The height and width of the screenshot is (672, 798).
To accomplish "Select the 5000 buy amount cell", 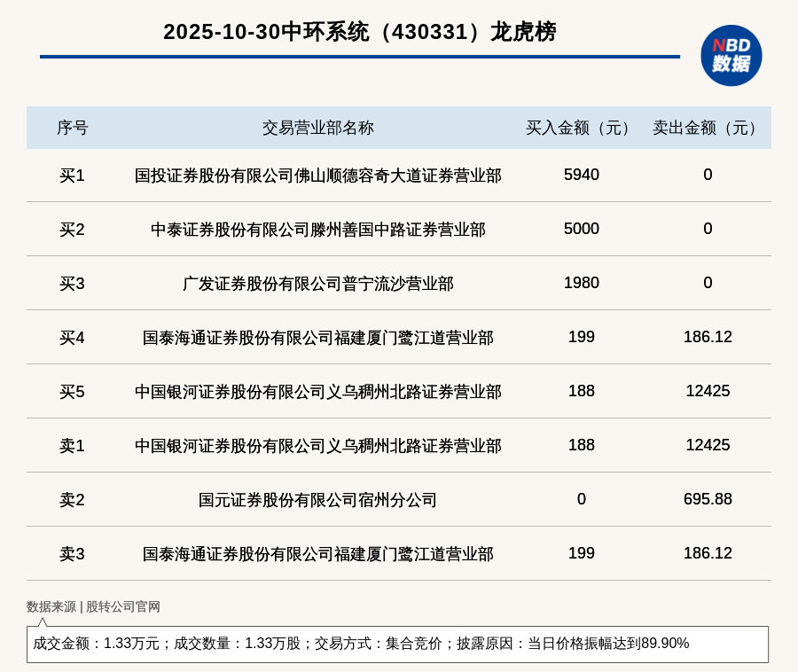I will point(581,229).
